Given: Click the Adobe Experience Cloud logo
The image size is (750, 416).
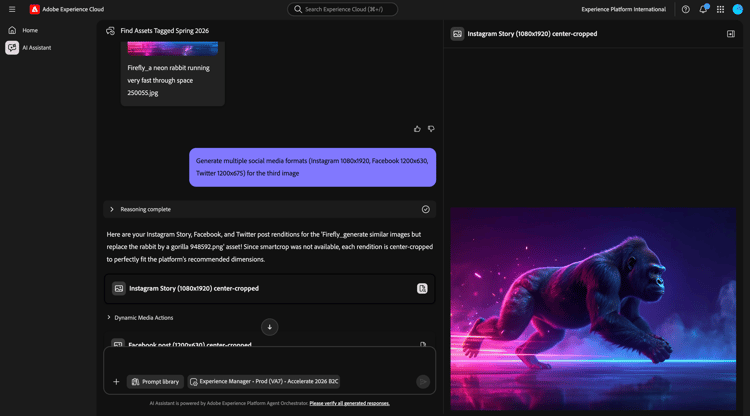Looking at the screenshot, I should click(x=34, y=9).
